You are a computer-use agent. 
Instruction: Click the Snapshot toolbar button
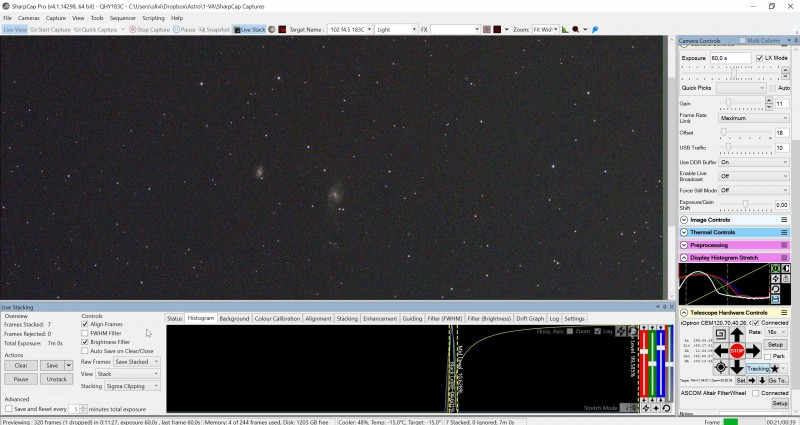(x=214, y=30)
